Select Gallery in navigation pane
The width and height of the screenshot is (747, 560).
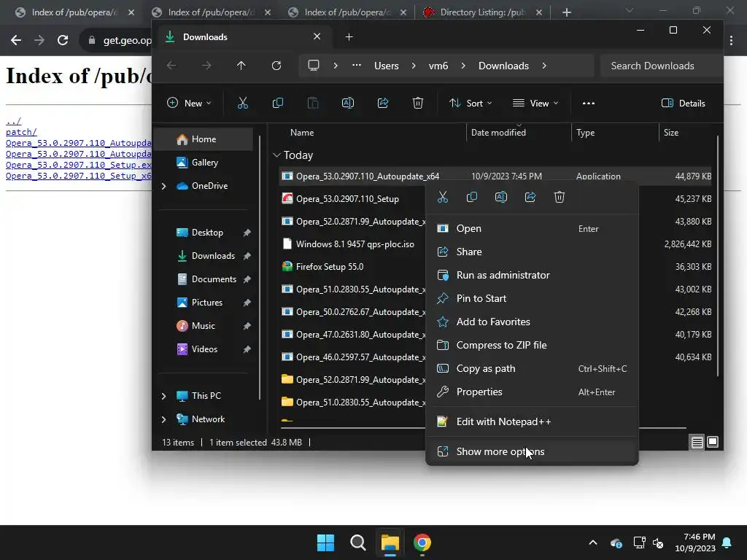[x=205, y=163]
